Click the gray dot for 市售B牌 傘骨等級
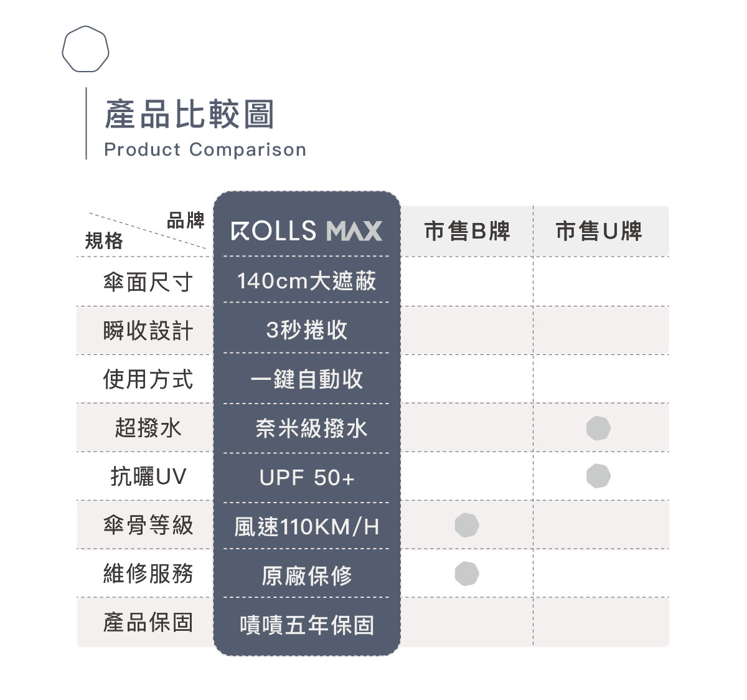This screenshot has width=747, height=700. pyautogui.click(x=467, y=525)
